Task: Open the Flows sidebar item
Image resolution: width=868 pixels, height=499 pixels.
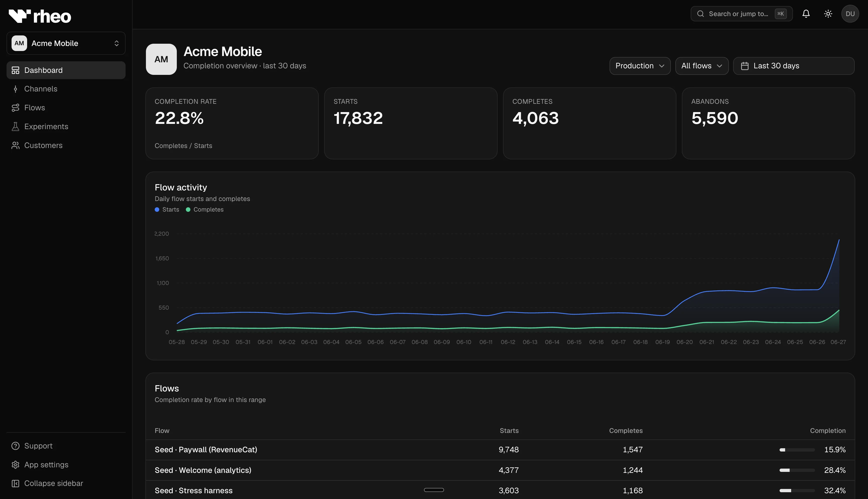Action: point(66,108)
